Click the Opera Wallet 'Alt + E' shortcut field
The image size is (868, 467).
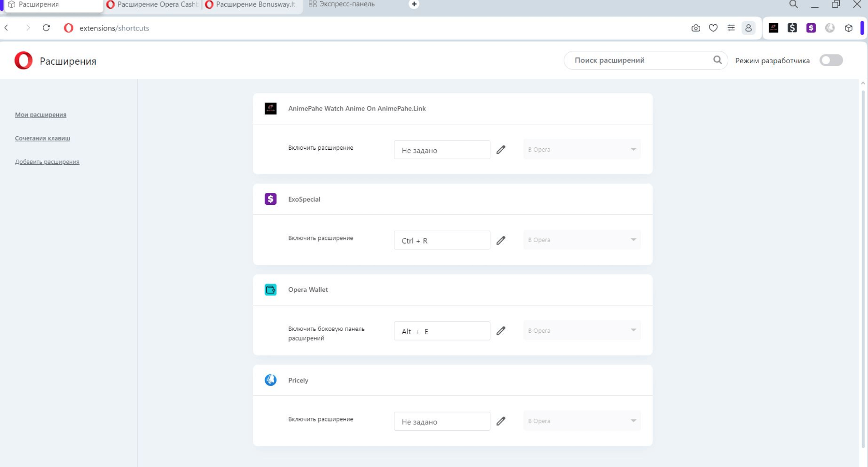[442, 331]
